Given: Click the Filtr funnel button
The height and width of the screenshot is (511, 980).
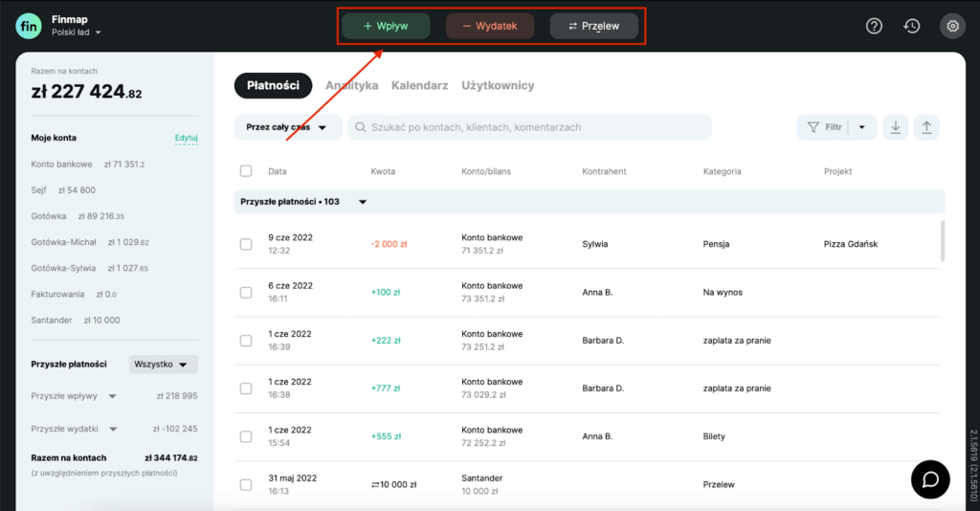Looking at the screenshot, I should [x=825, y=127].
